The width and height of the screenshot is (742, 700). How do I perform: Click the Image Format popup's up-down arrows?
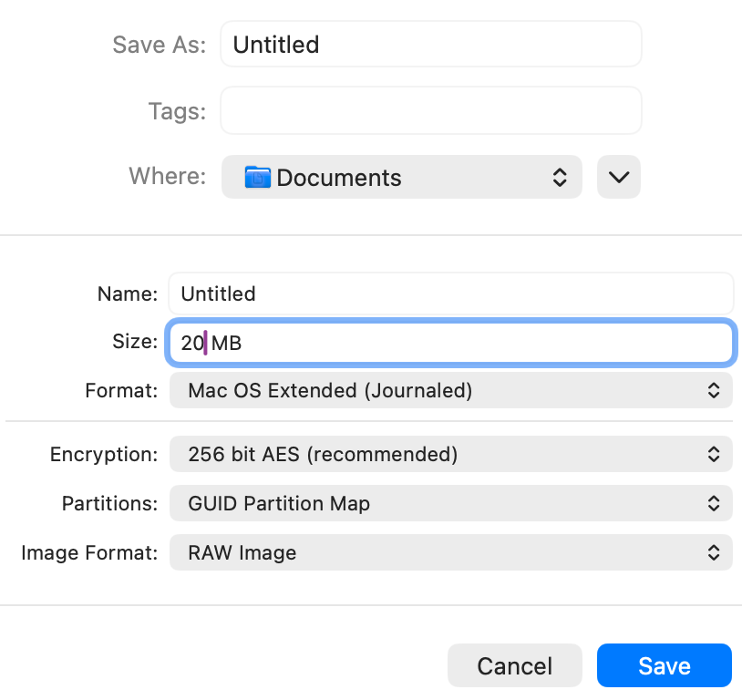pos(714,552)
